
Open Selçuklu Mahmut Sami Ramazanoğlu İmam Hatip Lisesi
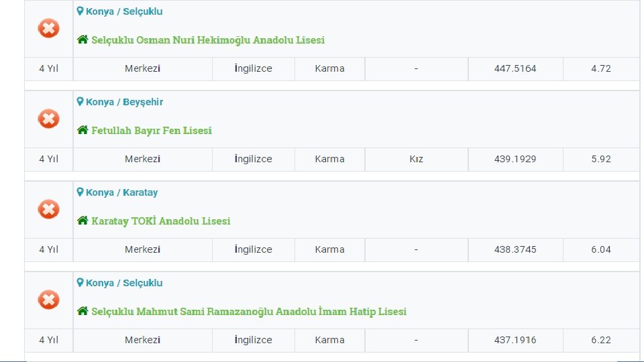pyautogui.click(x=249, y=312)
